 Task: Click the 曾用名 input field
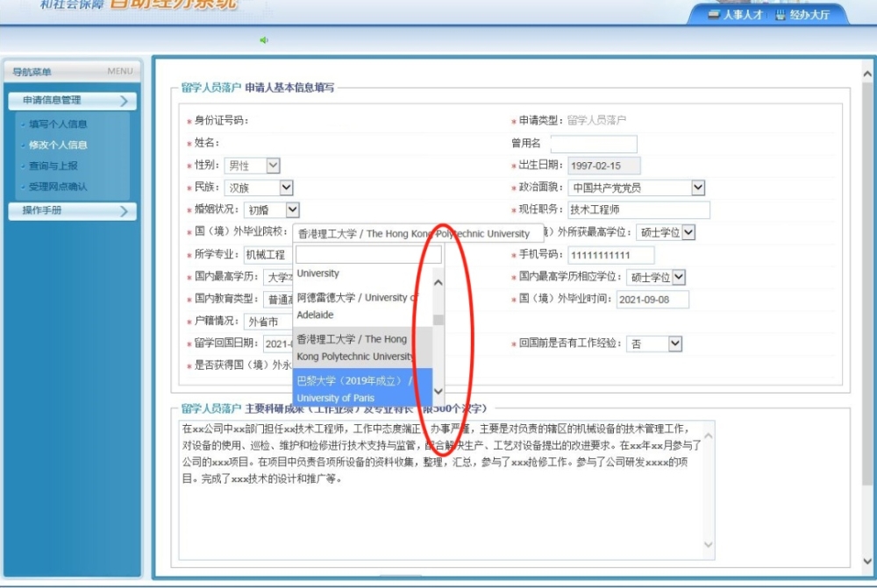[x=594, y=144]
